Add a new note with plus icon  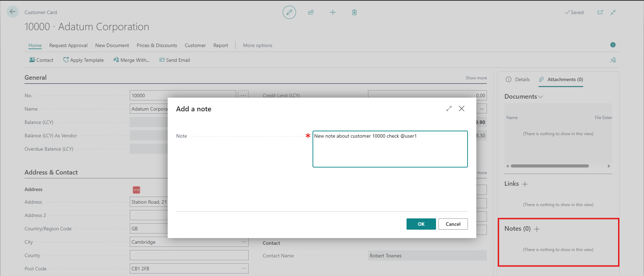pos(537,229)
